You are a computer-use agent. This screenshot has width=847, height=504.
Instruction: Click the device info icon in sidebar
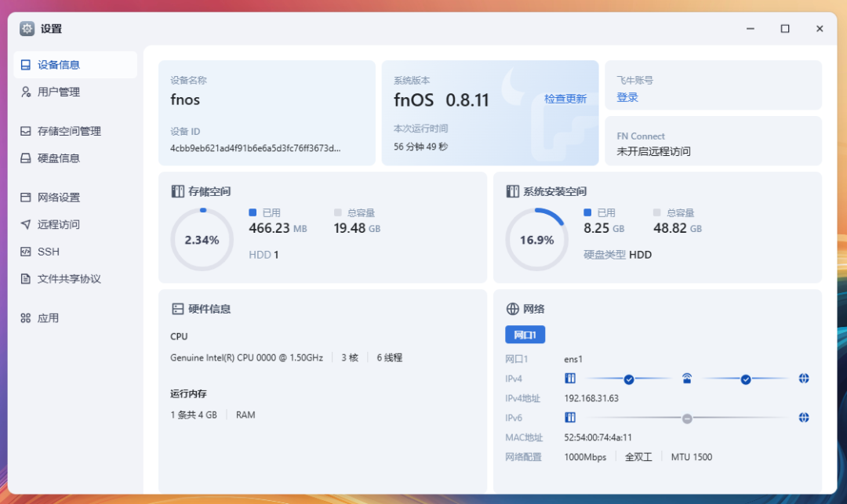(25, 65)
